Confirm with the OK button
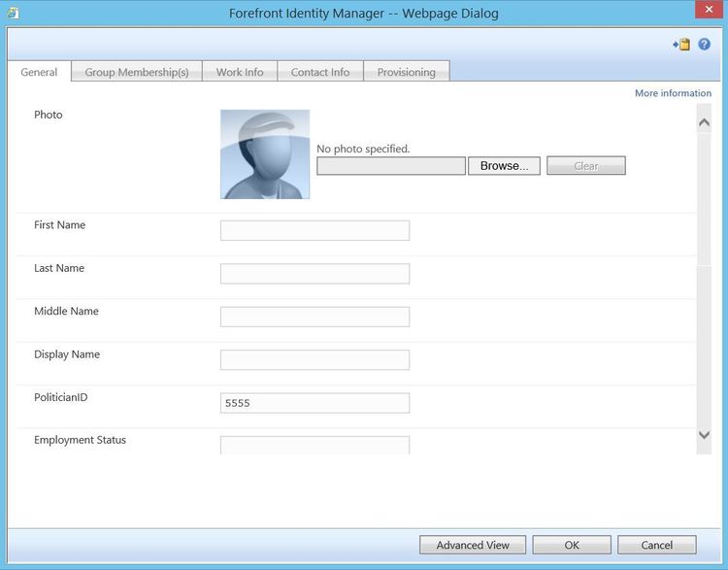The height and width of the screenshot is (570, 728). 572,545
